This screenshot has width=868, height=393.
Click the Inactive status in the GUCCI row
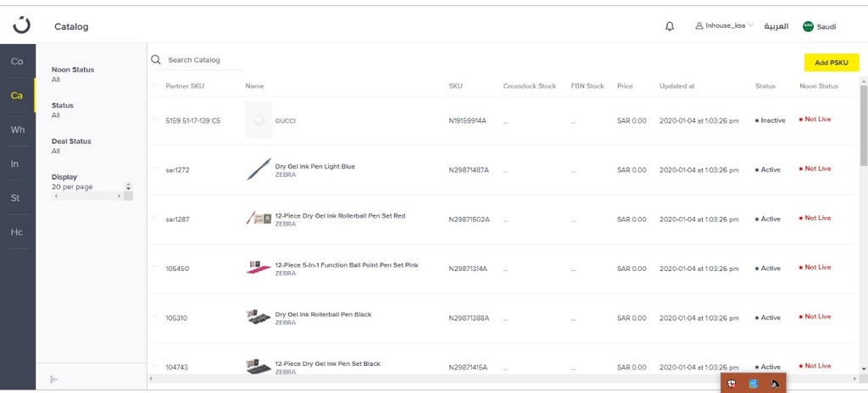tap(770, 120)
